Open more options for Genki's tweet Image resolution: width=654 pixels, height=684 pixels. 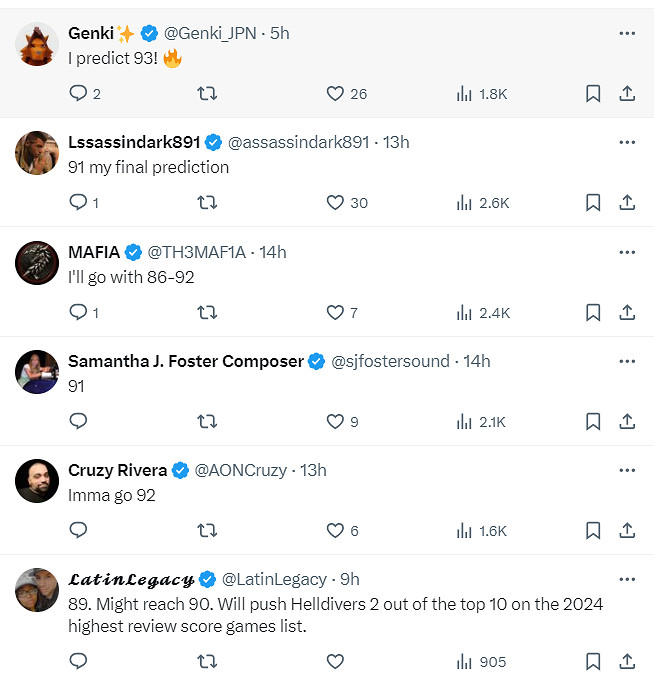pos(627,33)
